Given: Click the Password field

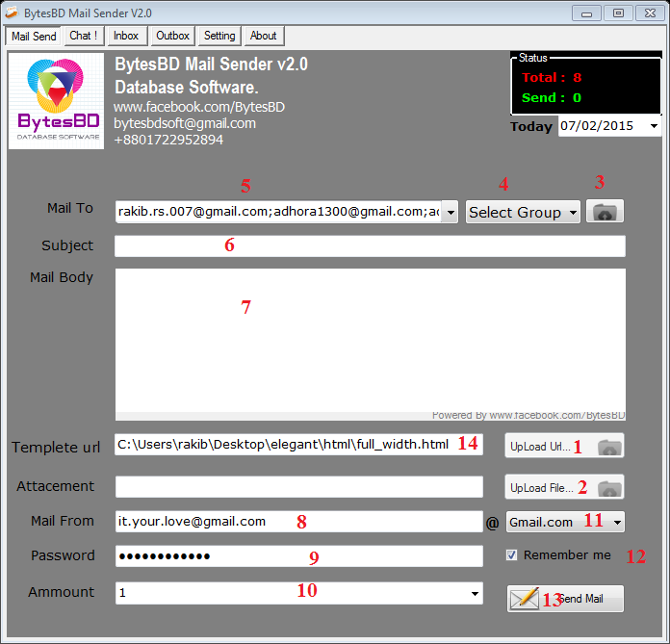Looking at the screenshot, I should [x=298, y=556].
